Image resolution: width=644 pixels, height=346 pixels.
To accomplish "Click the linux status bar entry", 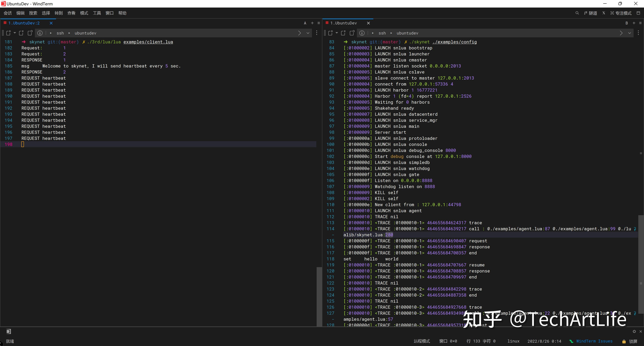I will (513, 341).
